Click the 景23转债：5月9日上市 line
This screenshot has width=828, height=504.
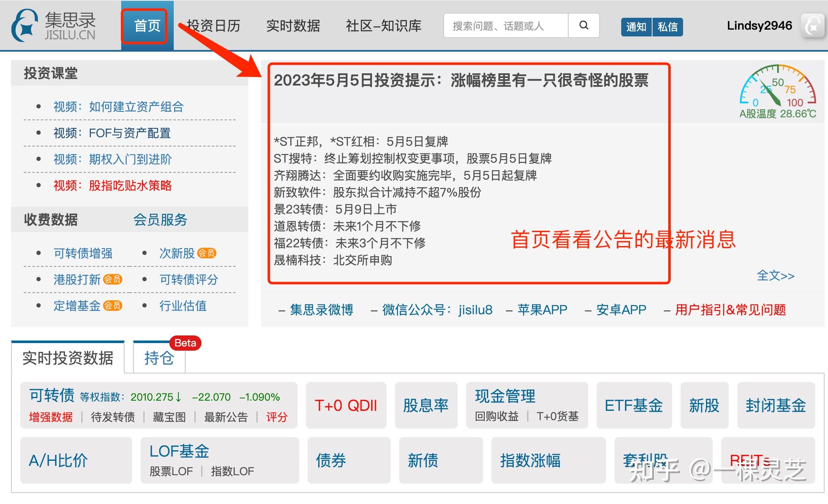point(335,209)
